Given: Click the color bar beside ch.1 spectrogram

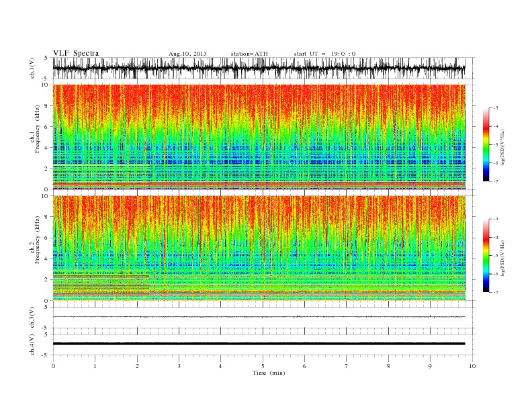Looking at the screenshot, I should click(x=486, y=144).
